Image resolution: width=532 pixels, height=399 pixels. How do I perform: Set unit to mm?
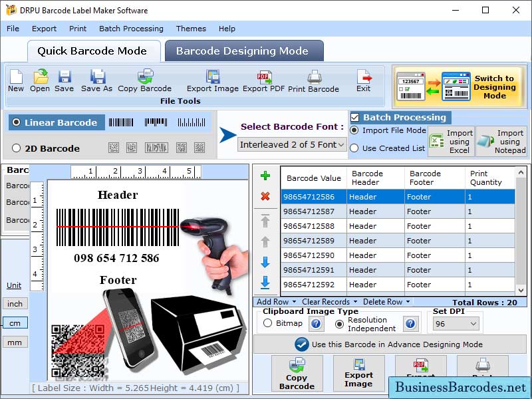(x=15, y=342)
